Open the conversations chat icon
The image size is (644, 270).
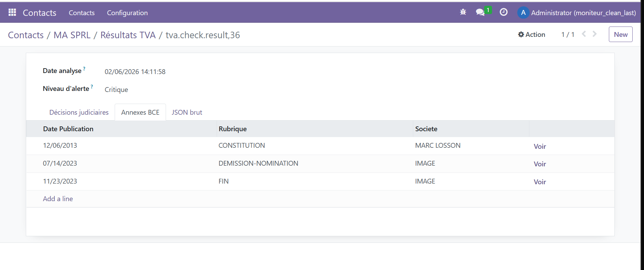click(x=480, y=12)
